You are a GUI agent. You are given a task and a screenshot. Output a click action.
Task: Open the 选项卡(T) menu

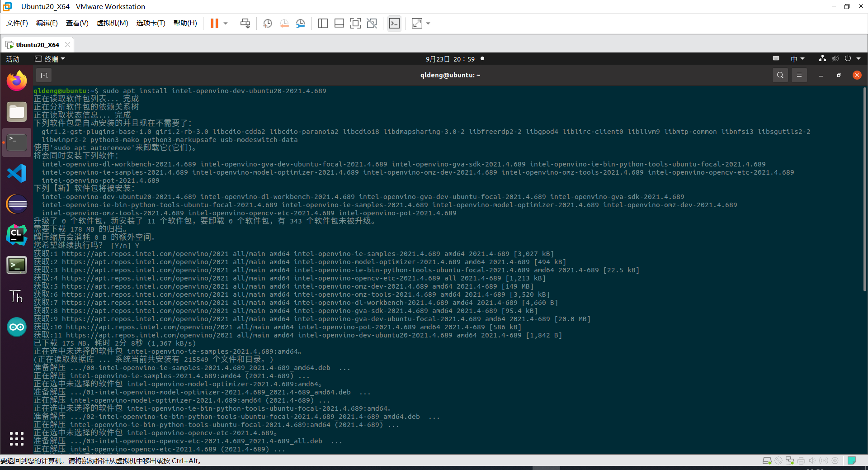point(151,23)
